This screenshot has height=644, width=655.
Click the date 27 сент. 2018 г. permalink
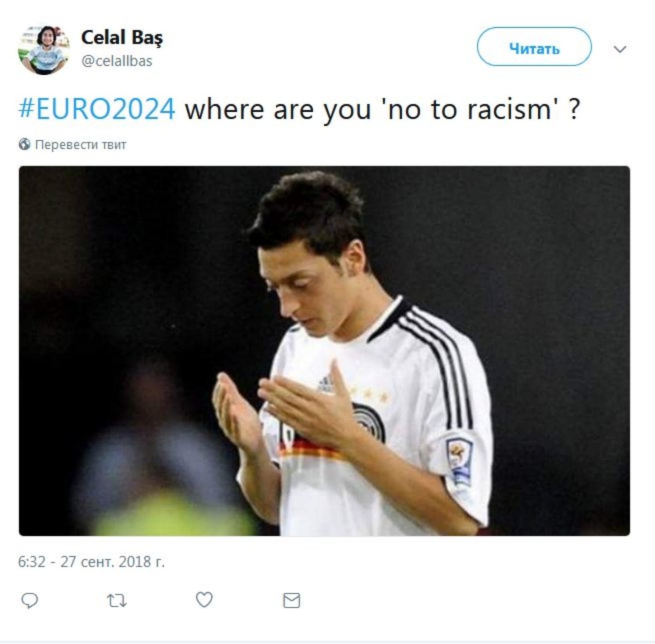(113, 562)
